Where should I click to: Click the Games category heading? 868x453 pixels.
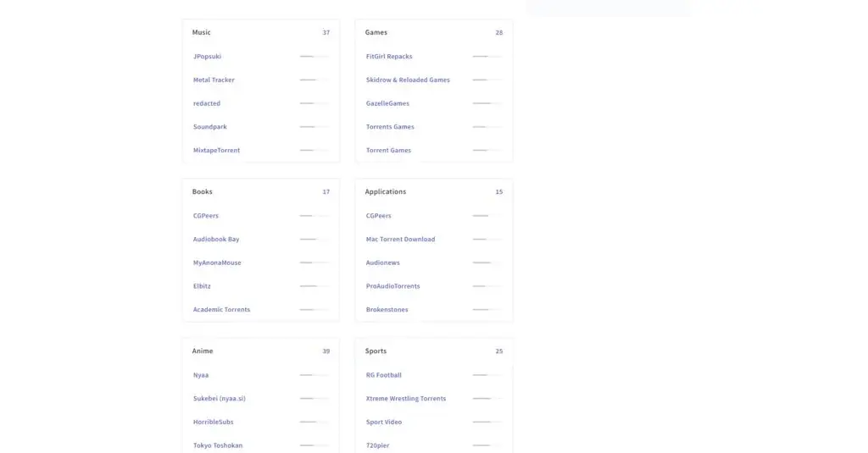coord(376,33)
